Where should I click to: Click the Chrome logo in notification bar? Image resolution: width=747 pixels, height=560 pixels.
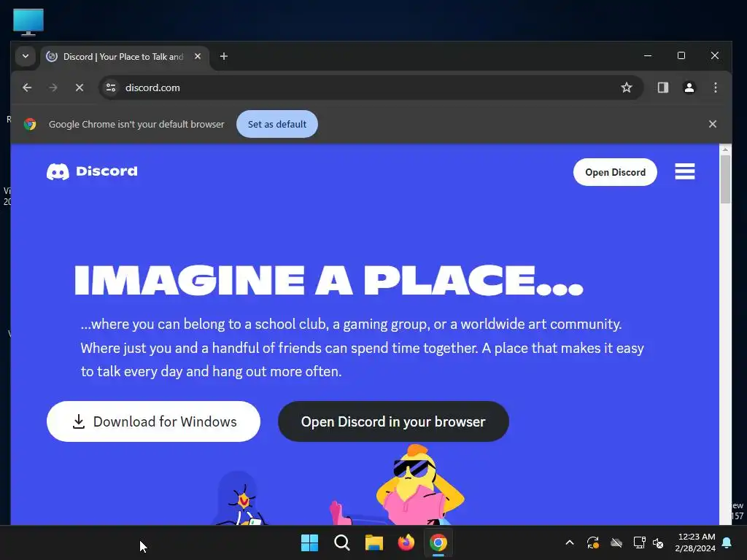[x=30, y=124]
